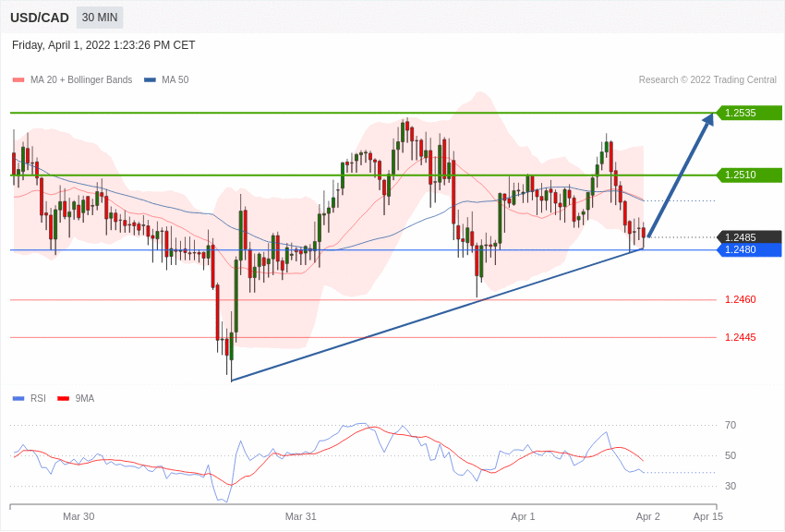Click the black 1.2485 current price tag
785x532 pixels.
coord(749,237)
